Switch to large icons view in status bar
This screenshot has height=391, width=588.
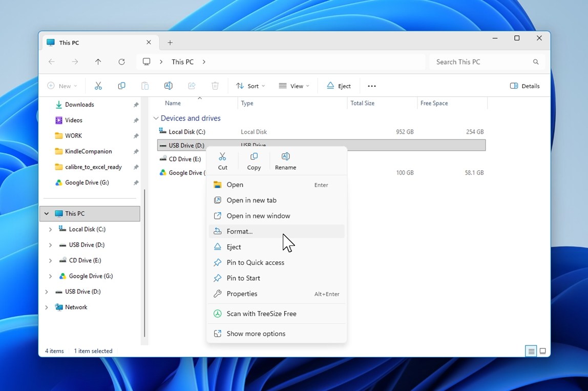[x=542, y=351]
